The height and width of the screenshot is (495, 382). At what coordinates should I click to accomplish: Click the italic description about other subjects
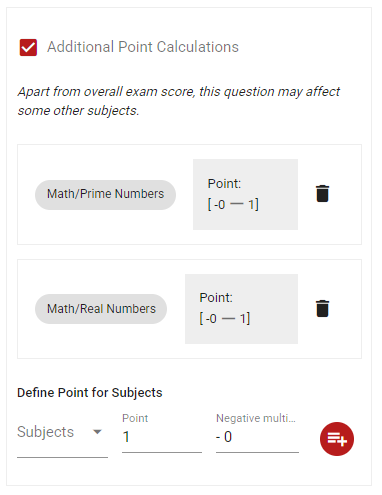click(x=179, y=101)
